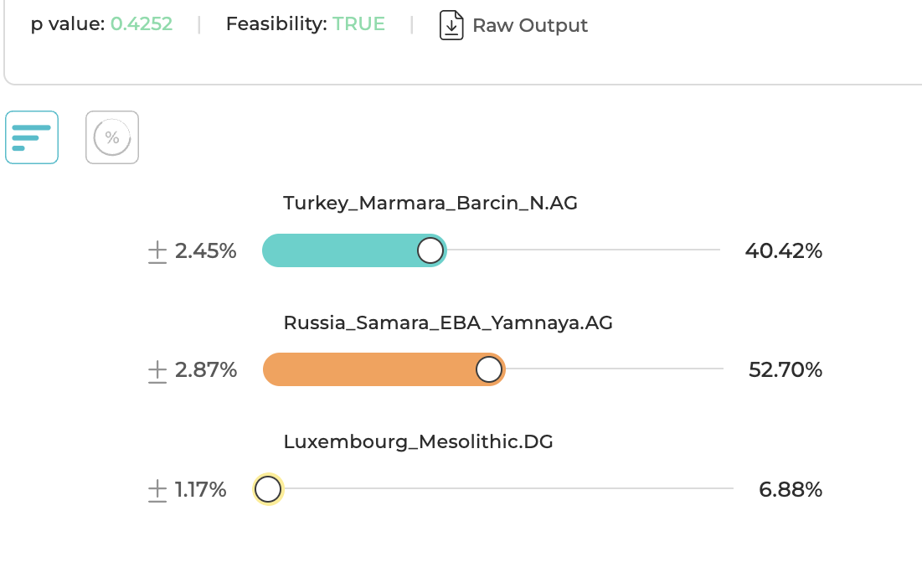Image resolution: width=922 pixels, height=588 pixels.
Task: Click the 6.88% proportion value
Action: [x=791, y=490]
